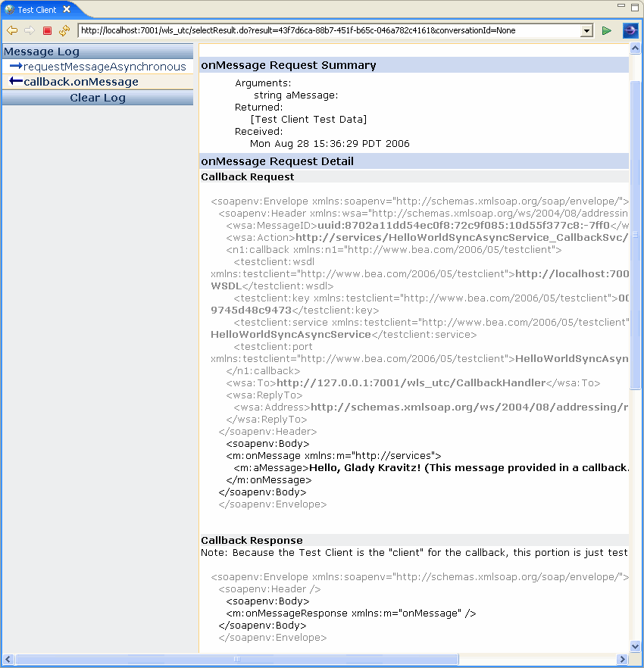Click the wsa:Address addressing URL line

click(x=431, y=407)
